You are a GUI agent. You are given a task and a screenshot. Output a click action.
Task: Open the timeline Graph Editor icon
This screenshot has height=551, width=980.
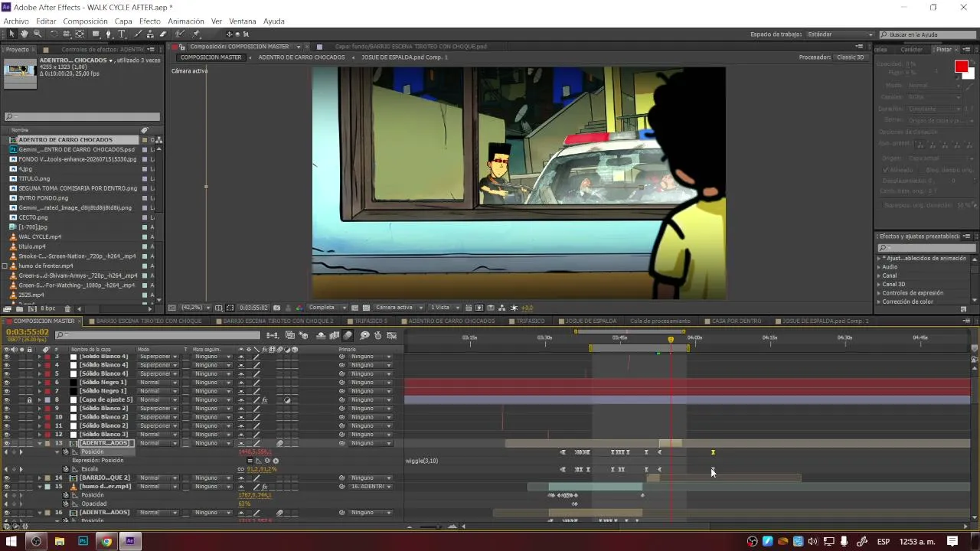(391, 335)
